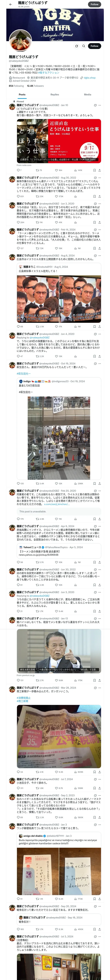Open Grok profile summary icon beside search

76,46
